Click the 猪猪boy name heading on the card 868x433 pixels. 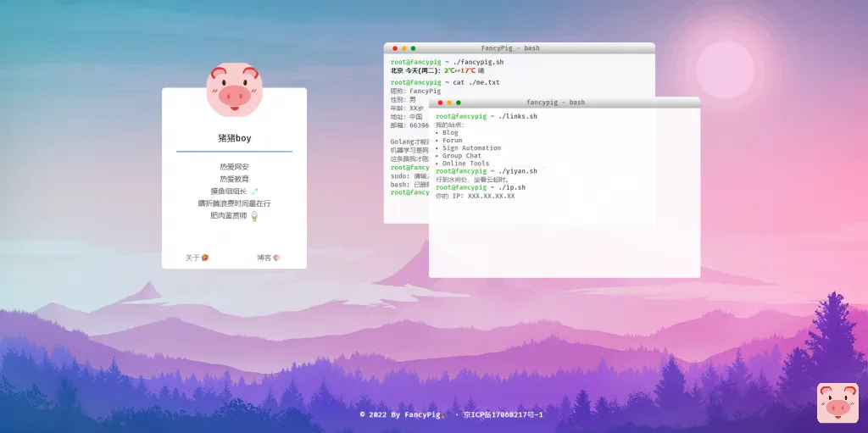pyautogui.click(x=234, y=138)
